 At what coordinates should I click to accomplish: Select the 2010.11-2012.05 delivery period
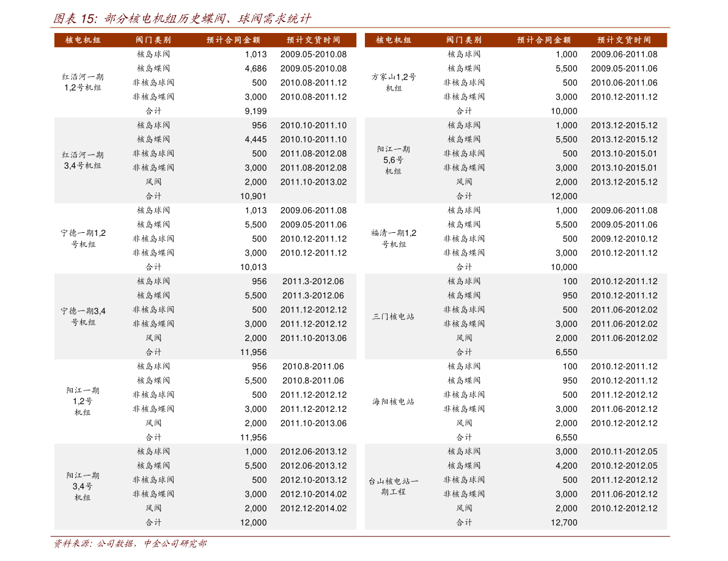(x=624, y=452)
